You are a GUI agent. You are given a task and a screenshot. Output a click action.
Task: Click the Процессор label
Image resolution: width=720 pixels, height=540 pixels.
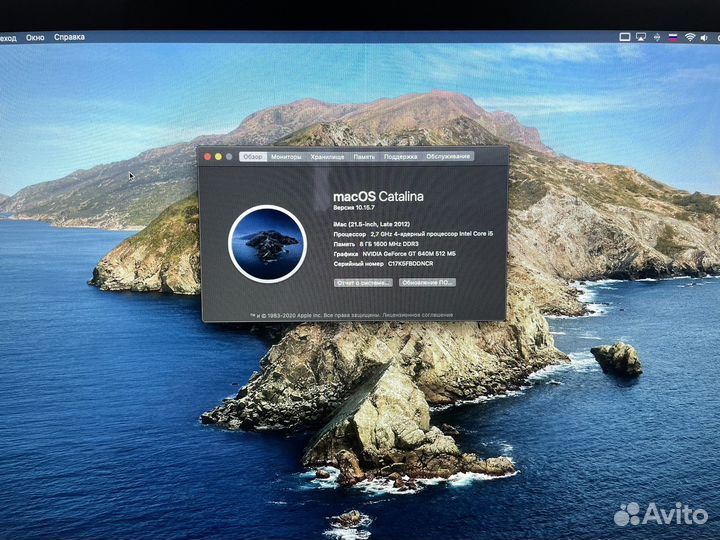[x=349, y=234]
